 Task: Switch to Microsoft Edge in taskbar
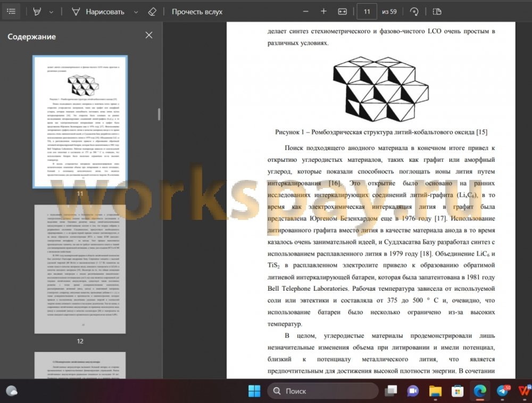(480, 391)
